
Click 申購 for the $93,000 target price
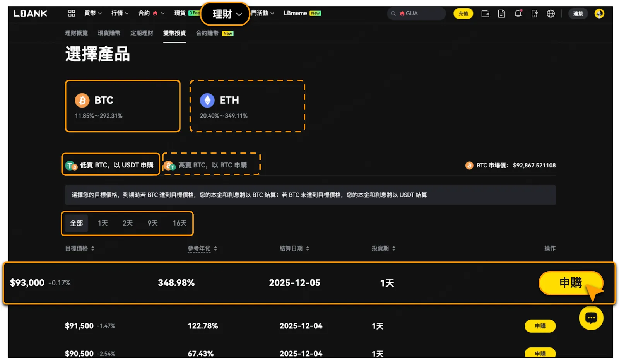tap(570, 283)
